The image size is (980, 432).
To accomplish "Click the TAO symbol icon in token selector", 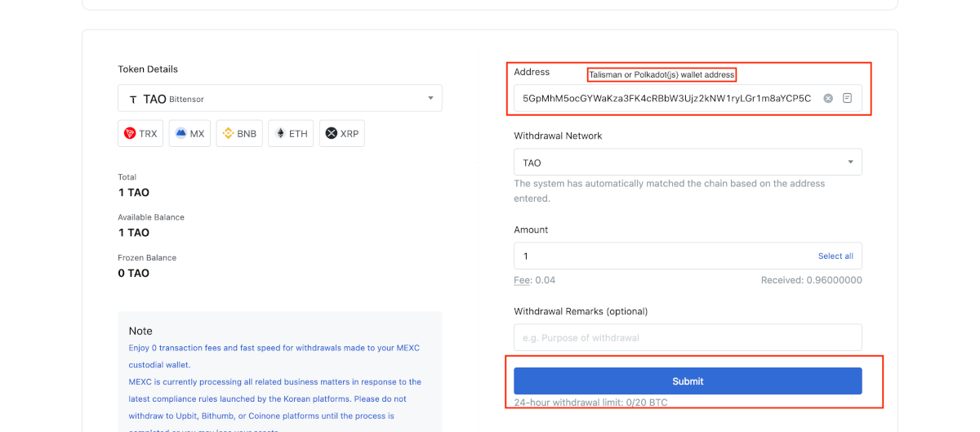I will (133, 99).
